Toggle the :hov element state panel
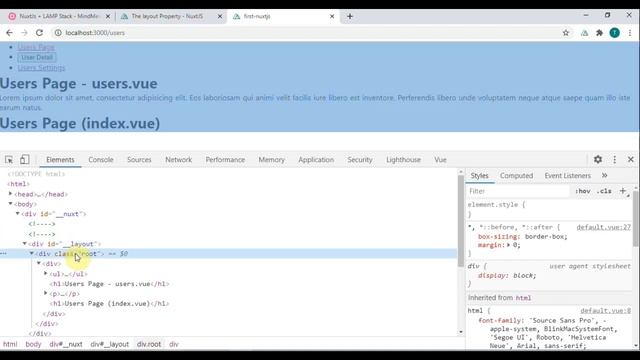Viewport: 640px width, 360px height. 582,191
